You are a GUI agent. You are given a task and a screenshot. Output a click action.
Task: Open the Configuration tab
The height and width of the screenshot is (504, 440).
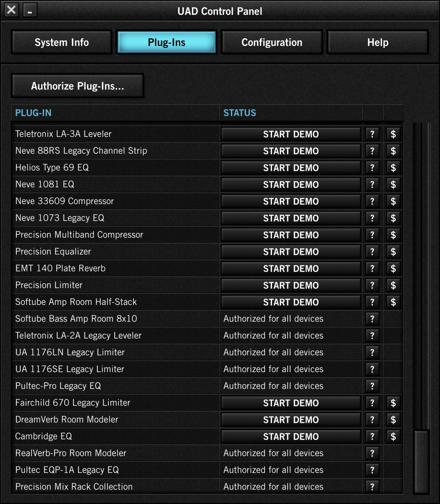click(x=272, y=42)
